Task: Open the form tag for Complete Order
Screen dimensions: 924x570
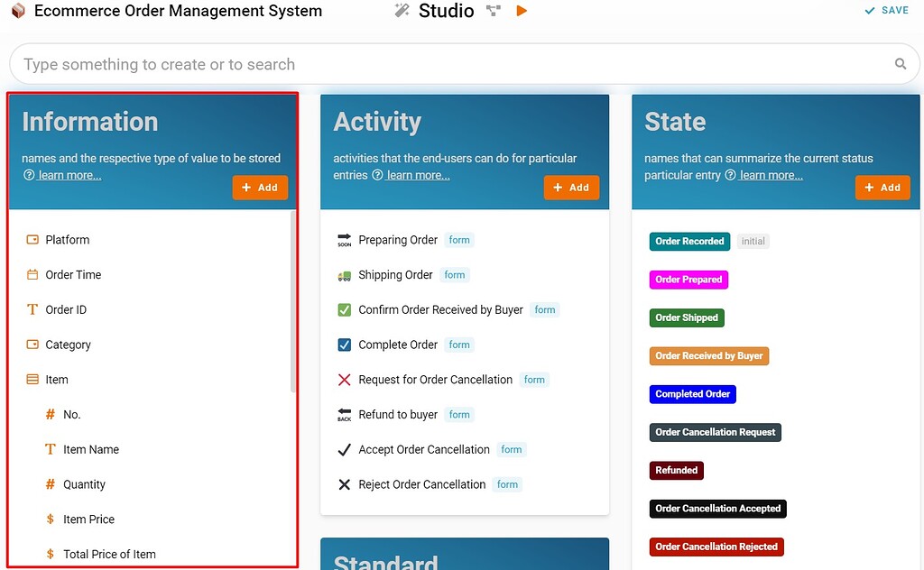Action: 459,345
